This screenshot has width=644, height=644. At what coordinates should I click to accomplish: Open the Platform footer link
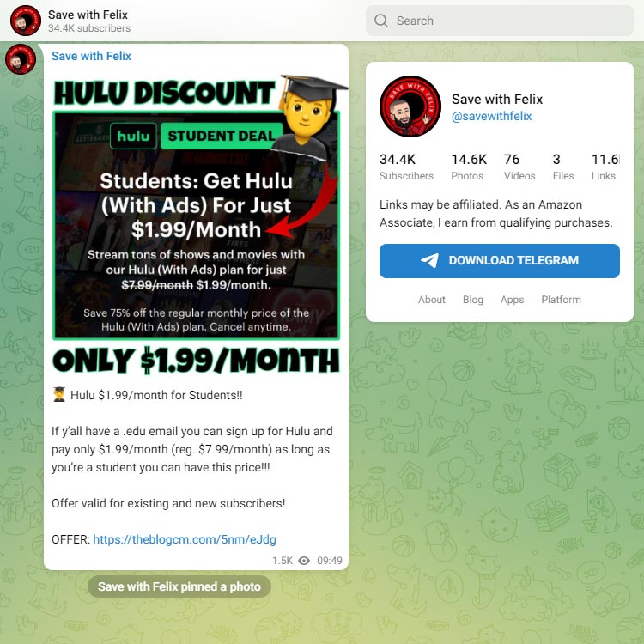point(561,300)
